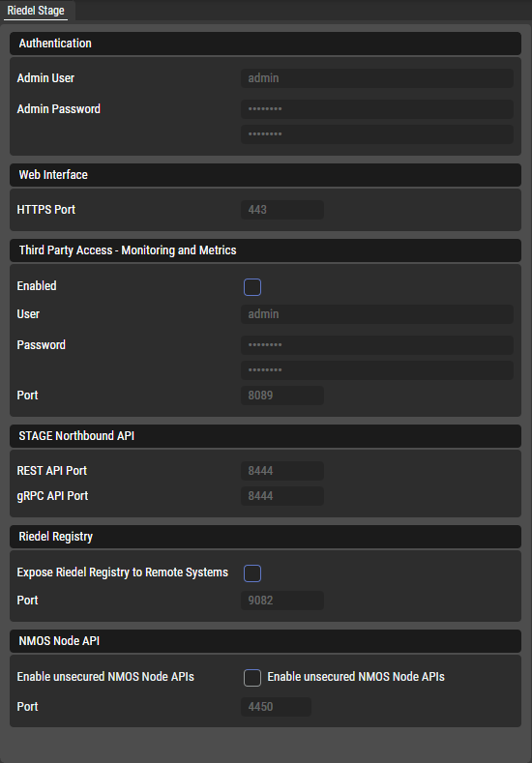Image resolution: width=532 pixels, height=763 pixels.
Task: Check Enable unsecured NMOS Node APIs box
Action: (252, 678)
